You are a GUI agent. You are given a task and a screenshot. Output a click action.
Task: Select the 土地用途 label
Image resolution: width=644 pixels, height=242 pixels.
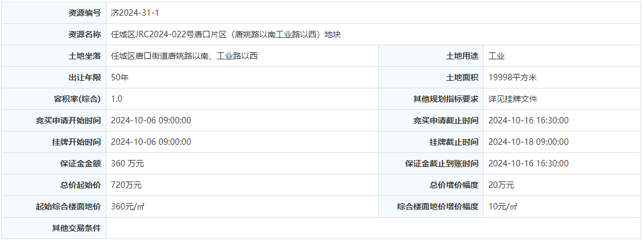(x=462, y=56)
